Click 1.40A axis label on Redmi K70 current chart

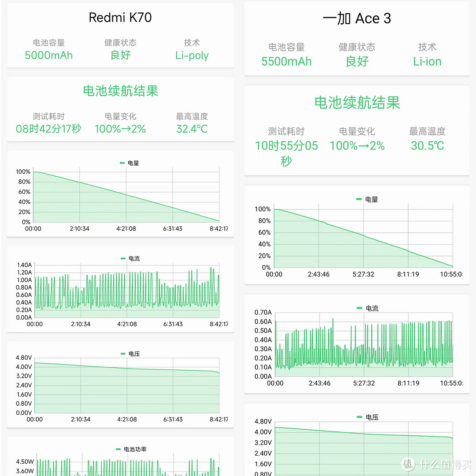pos(24,265)
